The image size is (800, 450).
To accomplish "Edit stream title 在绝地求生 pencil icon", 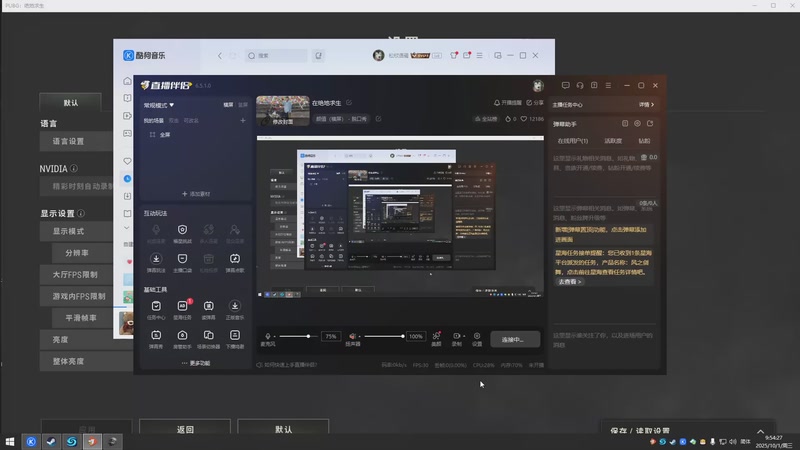I will 349,103.
